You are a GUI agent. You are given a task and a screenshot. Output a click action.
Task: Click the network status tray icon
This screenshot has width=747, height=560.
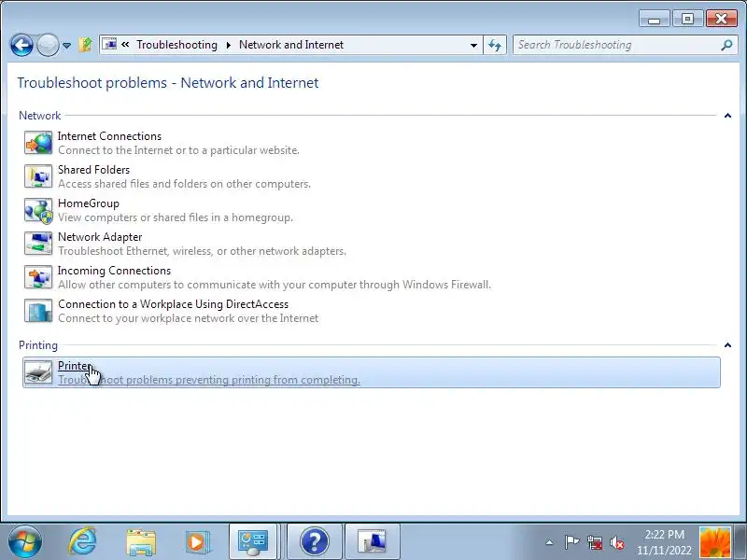(594, 542)
